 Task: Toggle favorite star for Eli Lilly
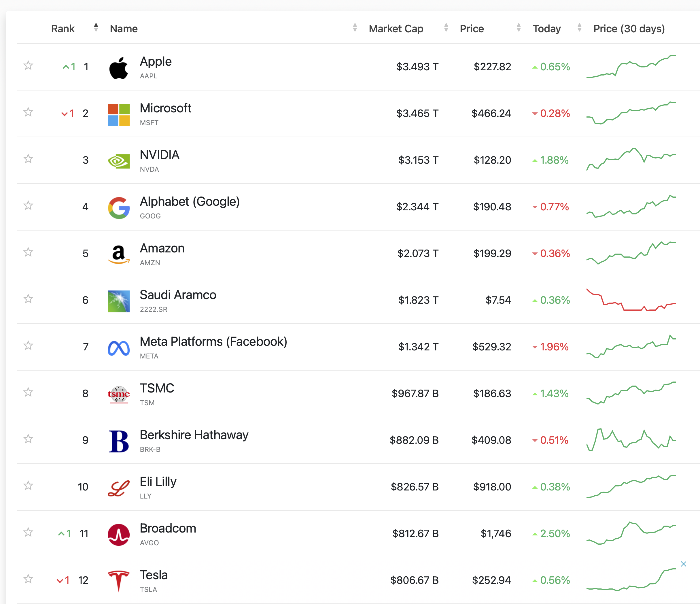(29, 486)
